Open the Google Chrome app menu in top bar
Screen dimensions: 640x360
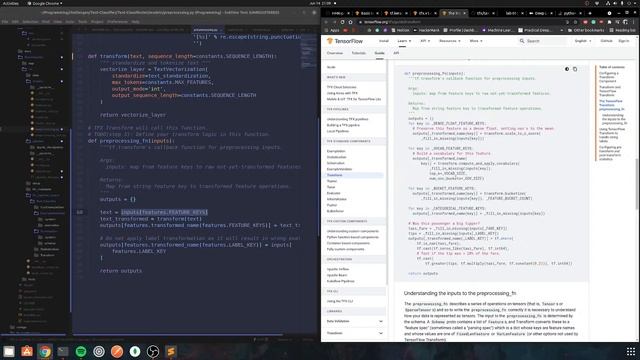pyautogui.click(x=45, y=3)
